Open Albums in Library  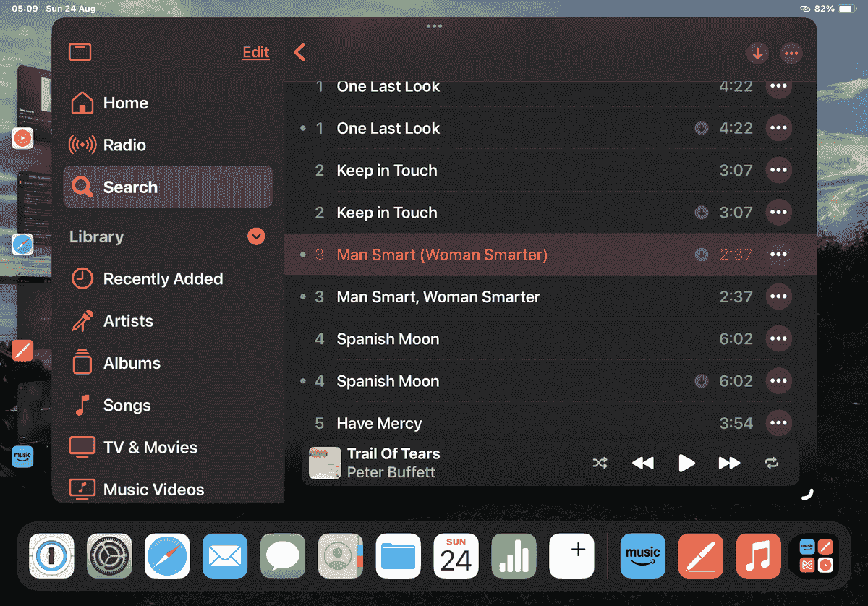point(167,363)
